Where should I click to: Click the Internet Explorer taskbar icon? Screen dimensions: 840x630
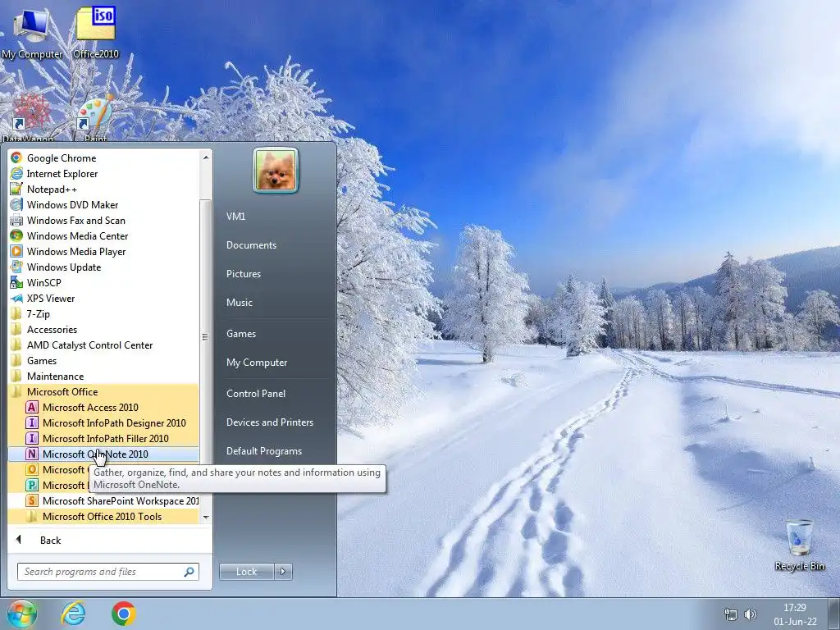point(73,614)
